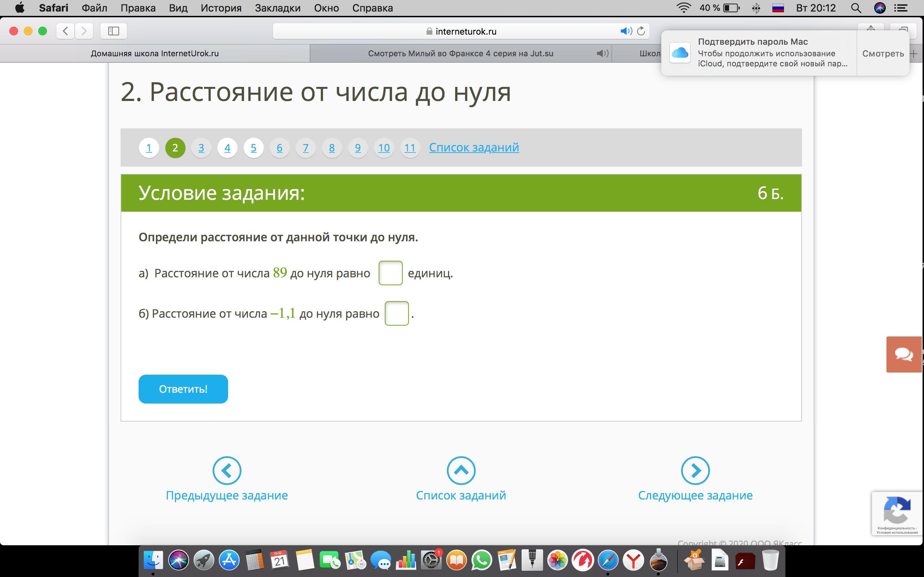Click the previous task arrow circle
The image size is (924, 577).
[x=227, y=470]
